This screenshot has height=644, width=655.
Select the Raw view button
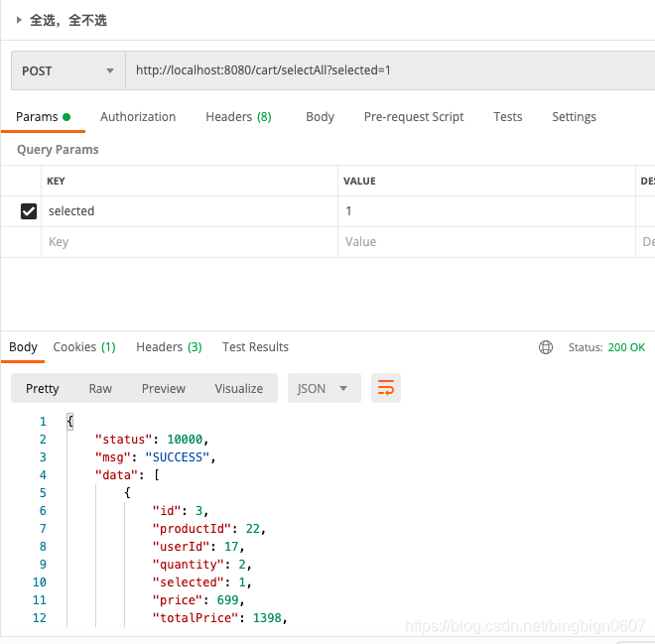point(100,388)
